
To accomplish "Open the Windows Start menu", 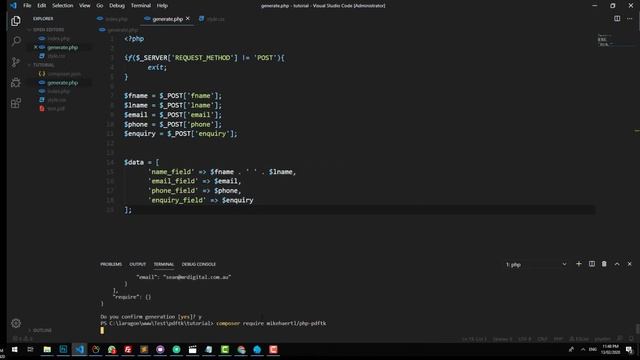I will 15,350.
